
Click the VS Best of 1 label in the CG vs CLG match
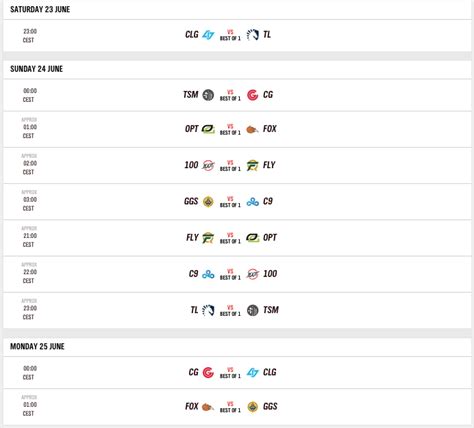pos(230,373)
